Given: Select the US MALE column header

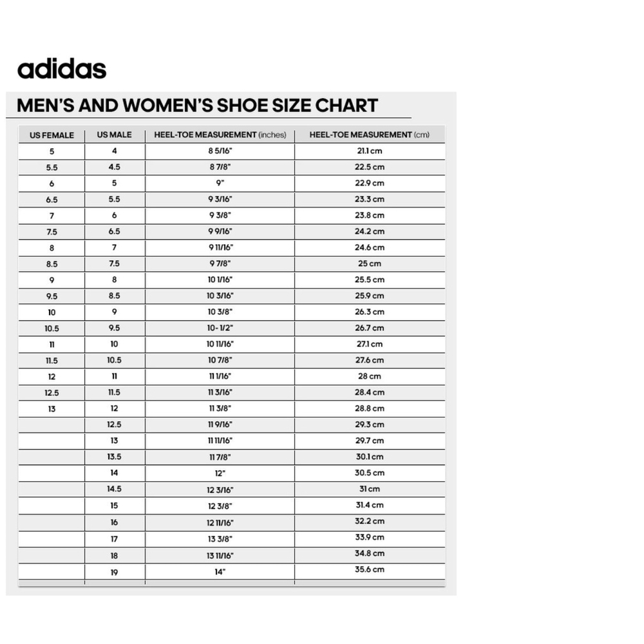Looking at the screenshot, I should click(115, 135).
